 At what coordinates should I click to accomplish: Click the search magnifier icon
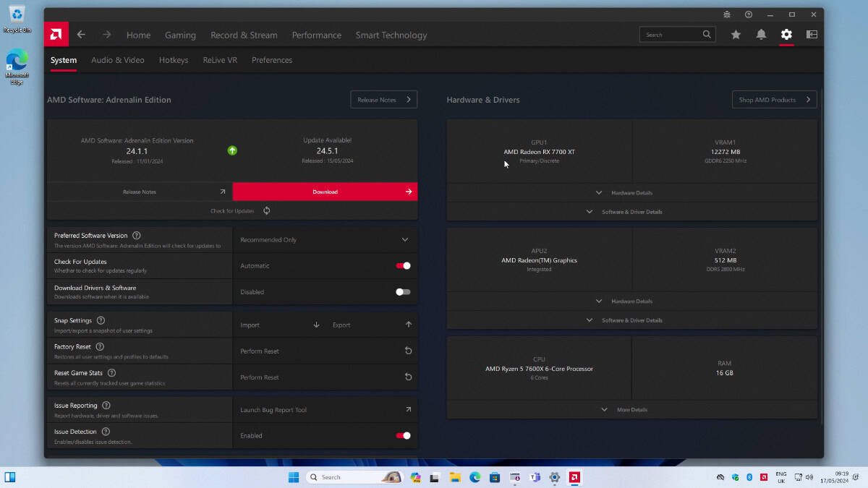707,34
